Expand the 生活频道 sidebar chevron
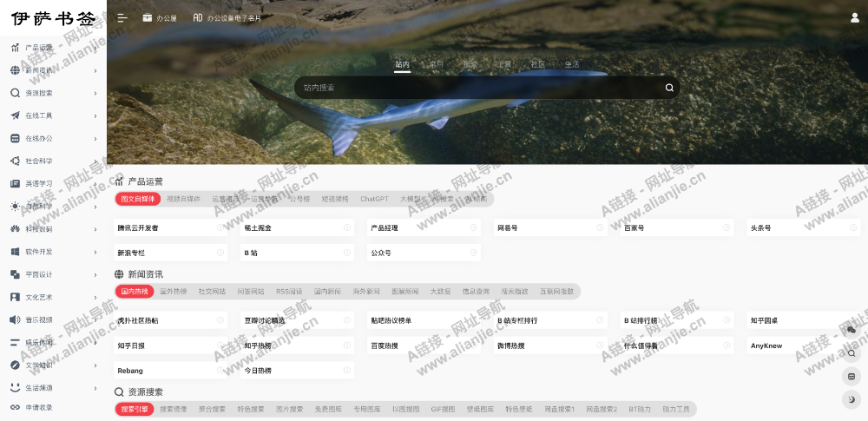Screen dimensions: 868x421 [95, 388]
